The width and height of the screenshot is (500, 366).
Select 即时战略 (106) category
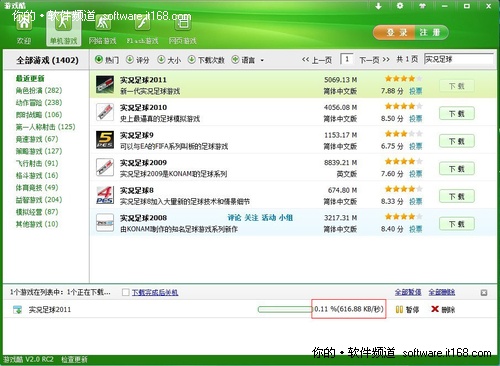coord(39,115)
